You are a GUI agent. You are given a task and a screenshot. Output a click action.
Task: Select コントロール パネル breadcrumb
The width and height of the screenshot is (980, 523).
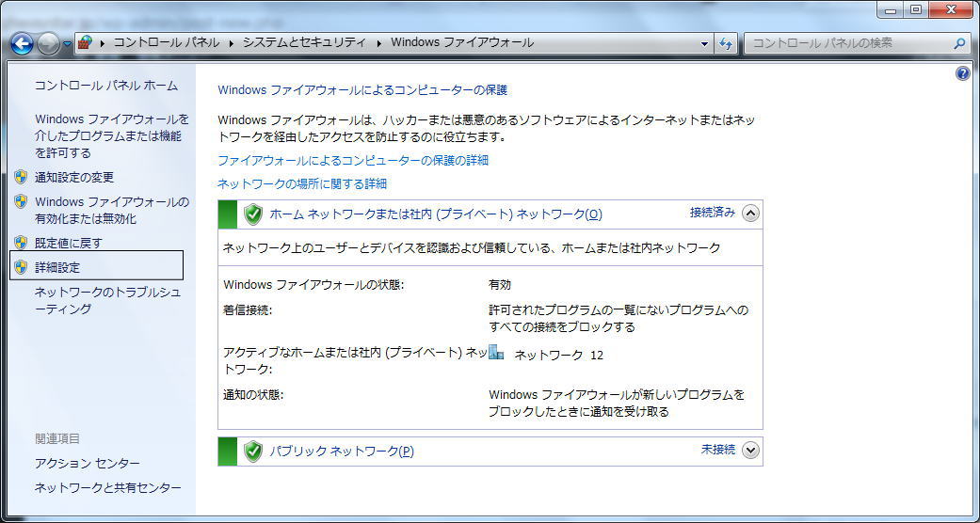click(x=167, y=43)
